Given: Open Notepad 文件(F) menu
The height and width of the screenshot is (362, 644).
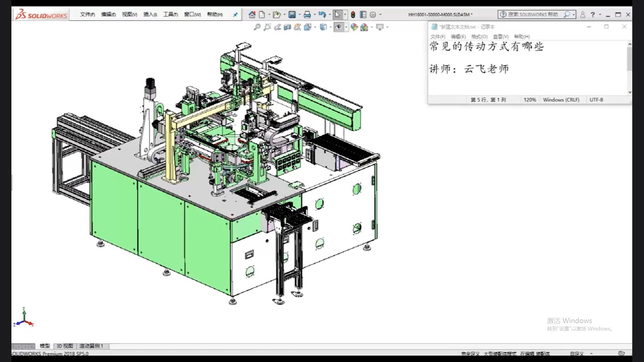Looking at the screenshot, I should tap(438, 37).
